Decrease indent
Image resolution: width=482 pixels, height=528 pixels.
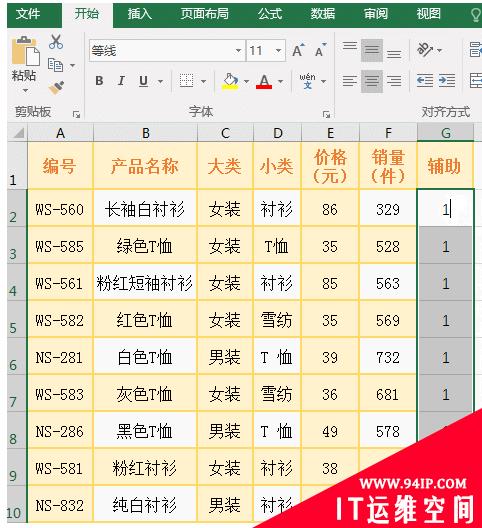424,81
